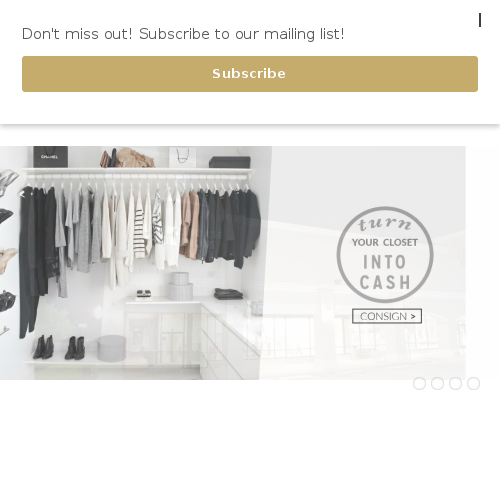Select the first slideshow dot

pos(419,383)
